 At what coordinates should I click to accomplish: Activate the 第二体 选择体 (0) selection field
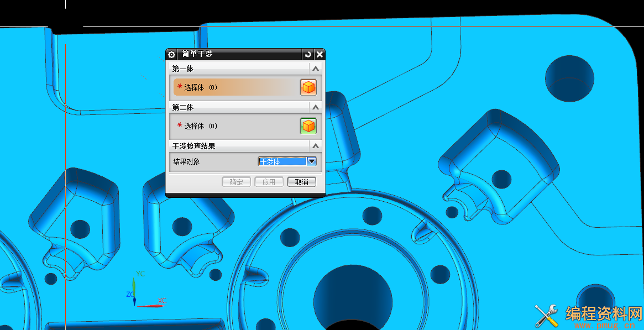pyautogui.click(x=236, y=126)
